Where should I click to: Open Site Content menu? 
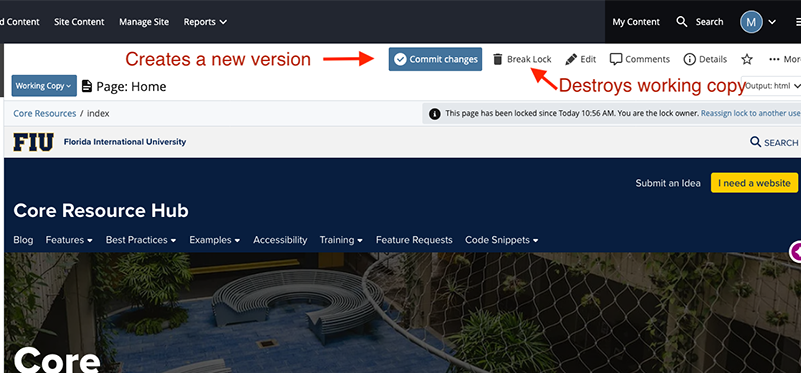pyautogui.click(x=79, y=22)
